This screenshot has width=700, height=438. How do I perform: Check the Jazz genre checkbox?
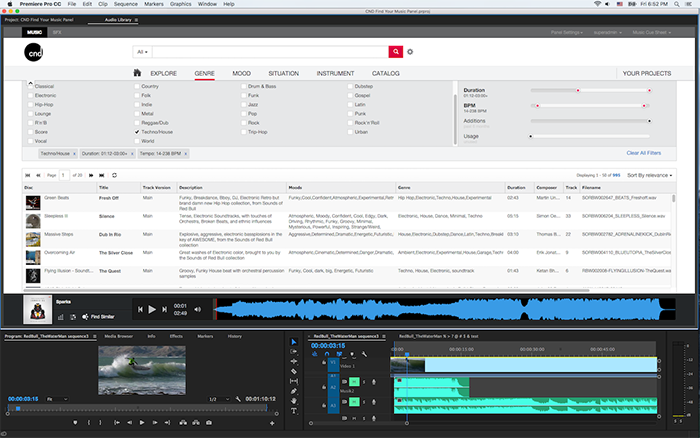[243, 104]
